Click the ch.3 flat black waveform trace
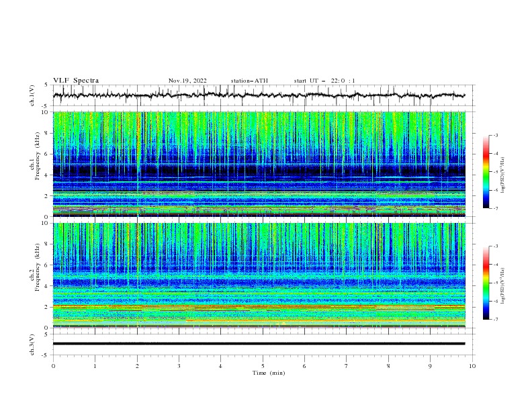The height and width of the screenshot is (411, 532). (x=259, y=344)
